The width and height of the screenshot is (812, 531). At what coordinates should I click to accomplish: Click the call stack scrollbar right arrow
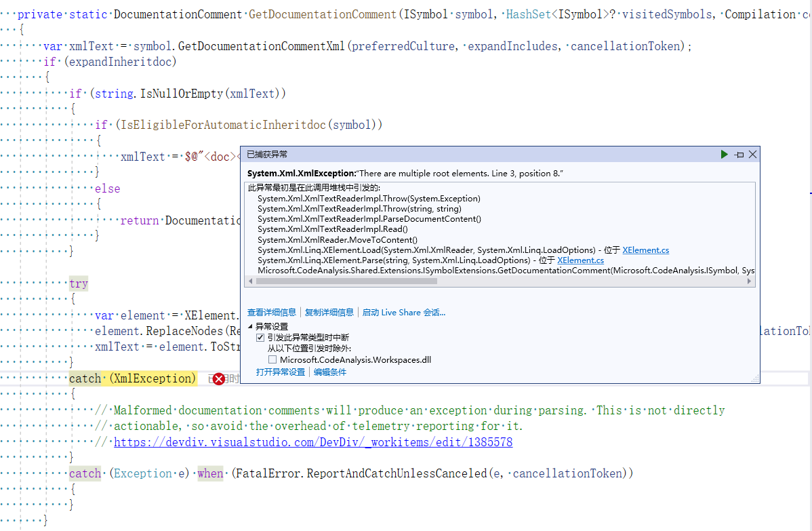point(749,281)
